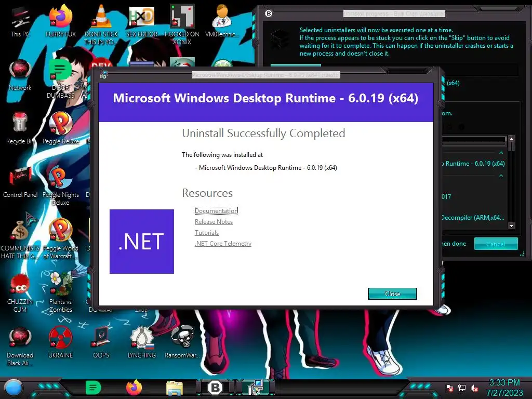Switch to Bulk Crap Uninstaller taskbar button
This screenshot has height=399, width=532.
pos(215,388)
